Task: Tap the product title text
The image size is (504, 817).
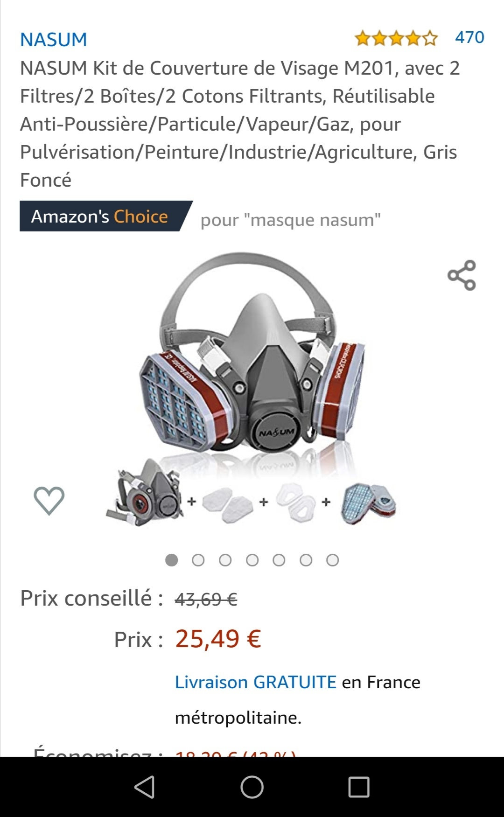Action: coord(239,124)
